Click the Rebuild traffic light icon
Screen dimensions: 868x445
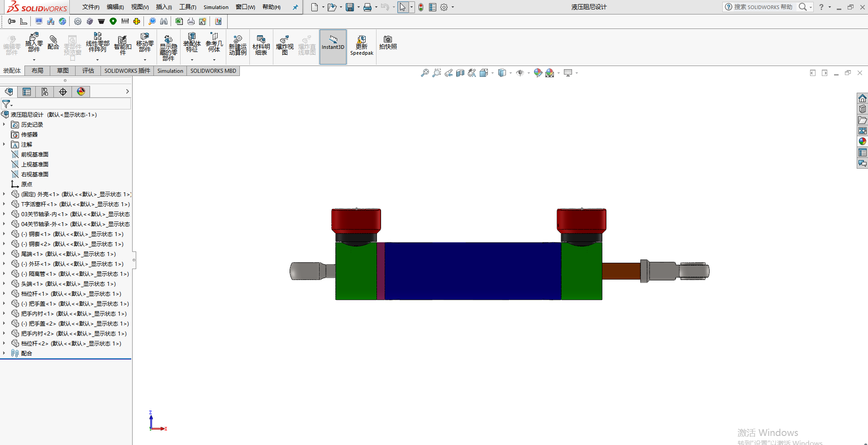pyautogui.click(x=421, y=7)
